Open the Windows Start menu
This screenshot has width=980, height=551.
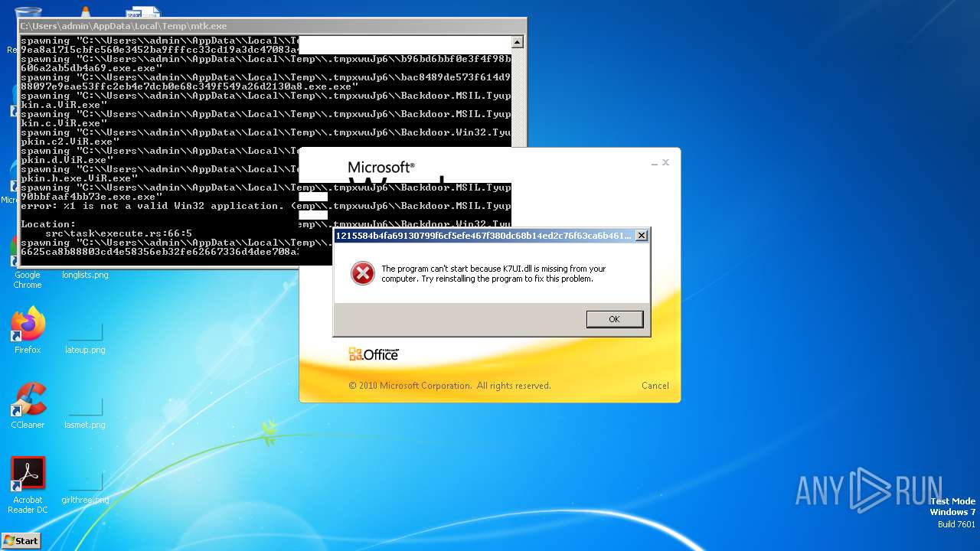[21, 540]
